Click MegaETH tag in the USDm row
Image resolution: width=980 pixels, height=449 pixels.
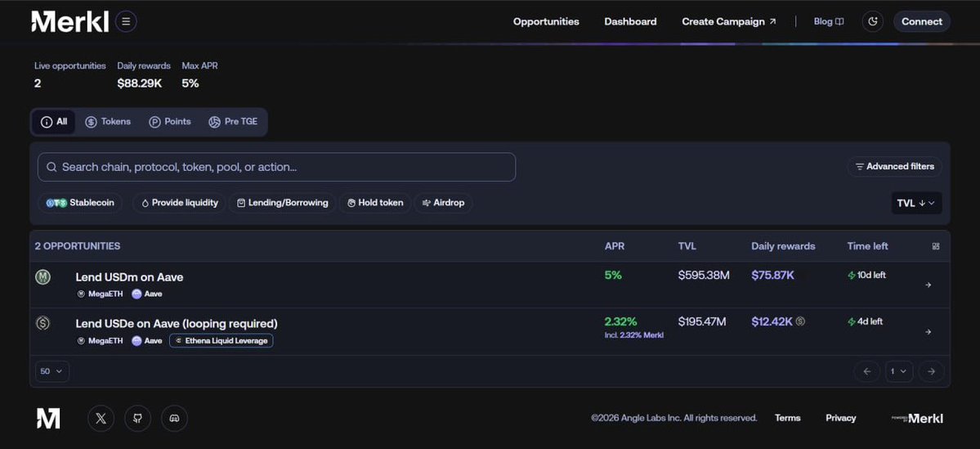coord(100,294)
